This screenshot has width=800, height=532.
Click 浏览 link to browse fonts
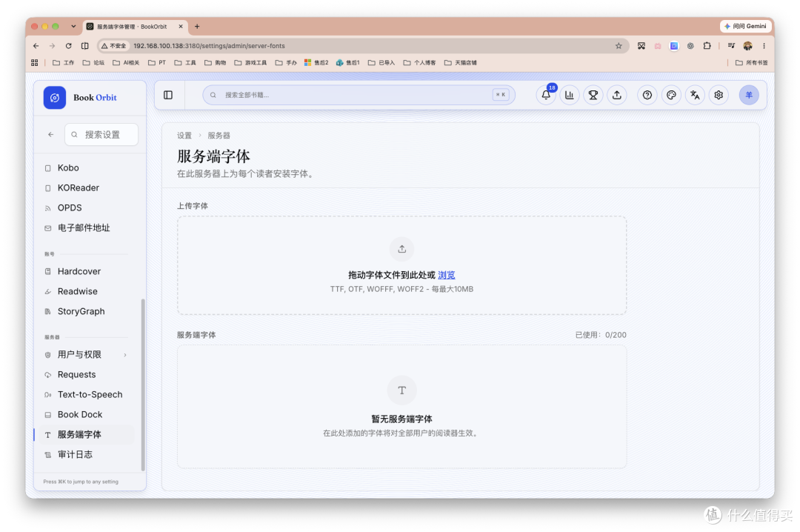447,275
